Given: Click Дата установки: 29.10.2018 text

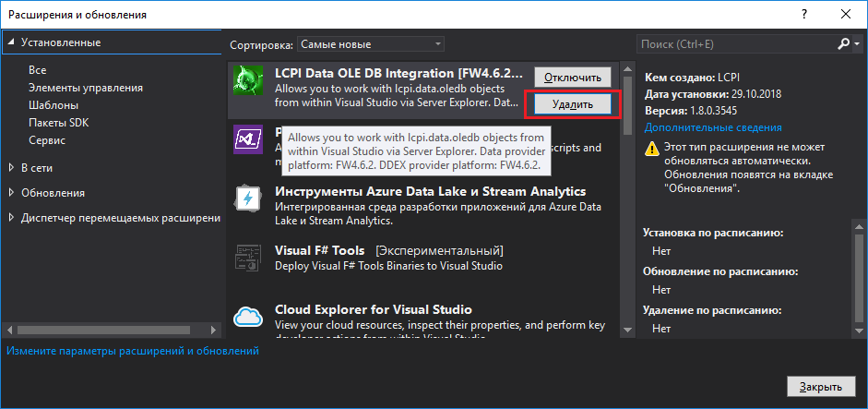Looking at the screenshot, I should (712, 93).
